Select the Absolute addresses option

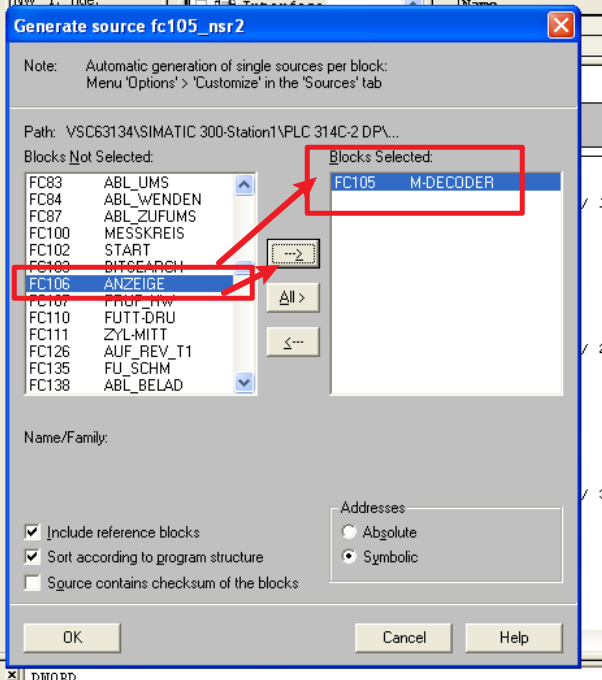[349, 532]
